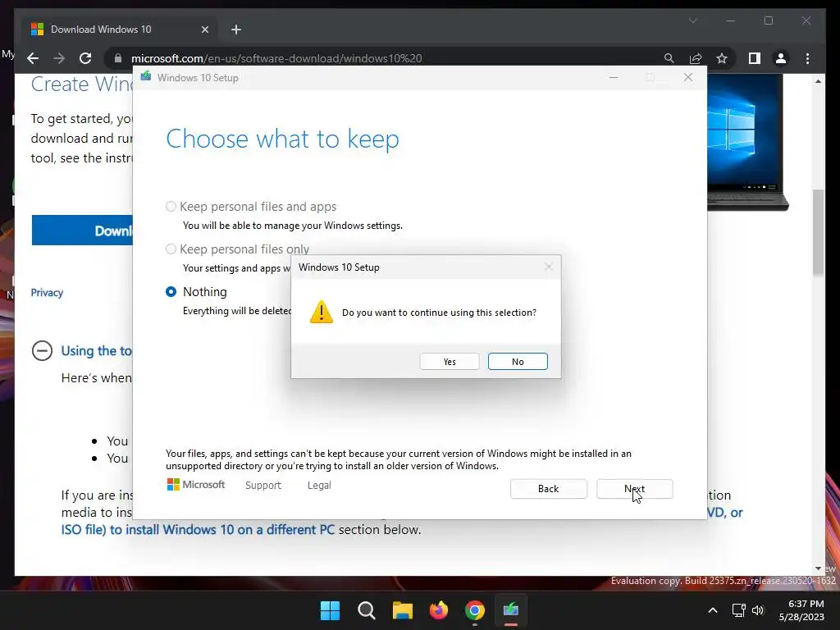Image resolution: width=840 pixels, height=630 pixels.
Task: Close the Windows 10 Setup main window
Action: 688,78
